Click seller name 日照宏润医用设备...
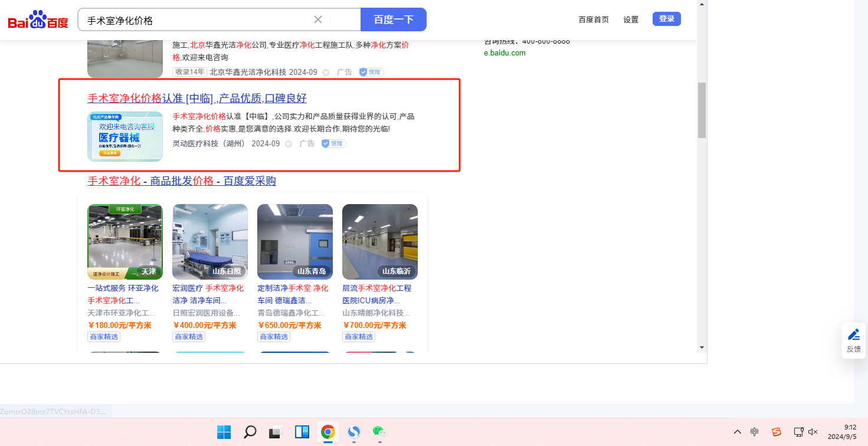The width and height of the screenshot is (868, 446). click(207, 313)
